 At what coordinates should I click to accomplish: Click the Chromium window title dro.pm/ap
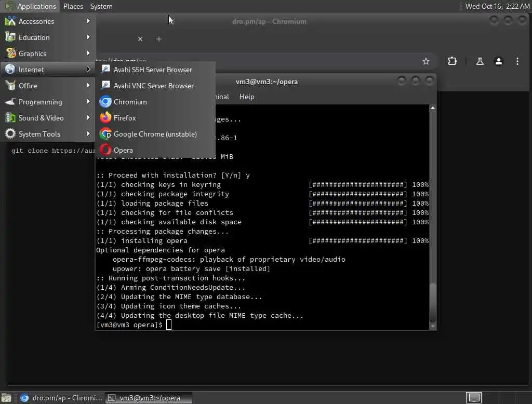(269, 21)
